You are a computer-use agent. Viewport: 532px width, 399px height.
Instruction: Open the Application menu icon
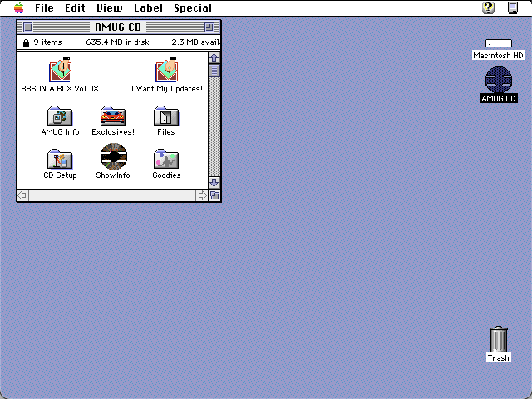pos(513,7)
